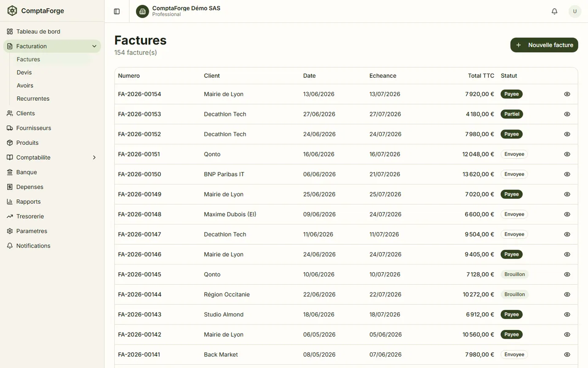Click the company building avatar icon
Viewport: 588px width, 368px height.
(142, 11)
